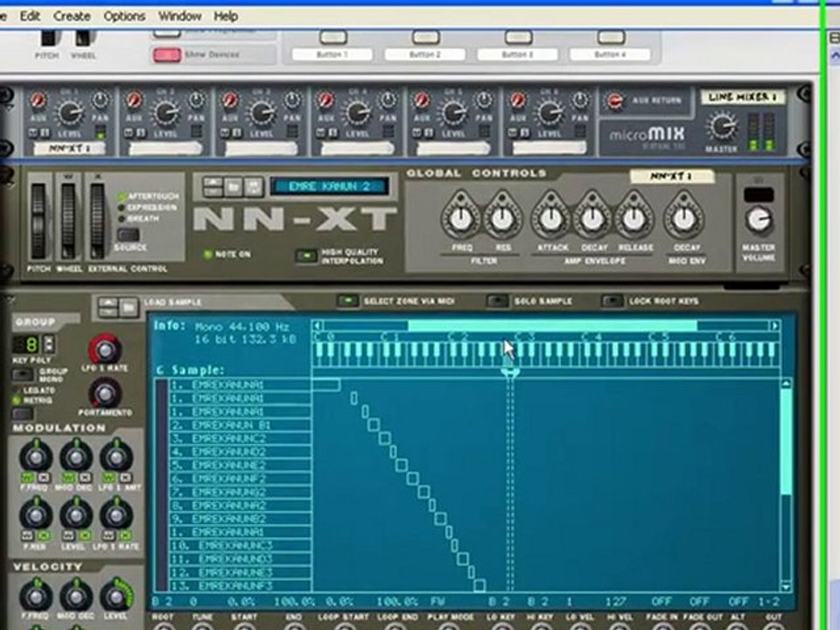This screenshot has height=630, width=840.
Task: Click the Modulation Level knob
Action: click(76, 514)
